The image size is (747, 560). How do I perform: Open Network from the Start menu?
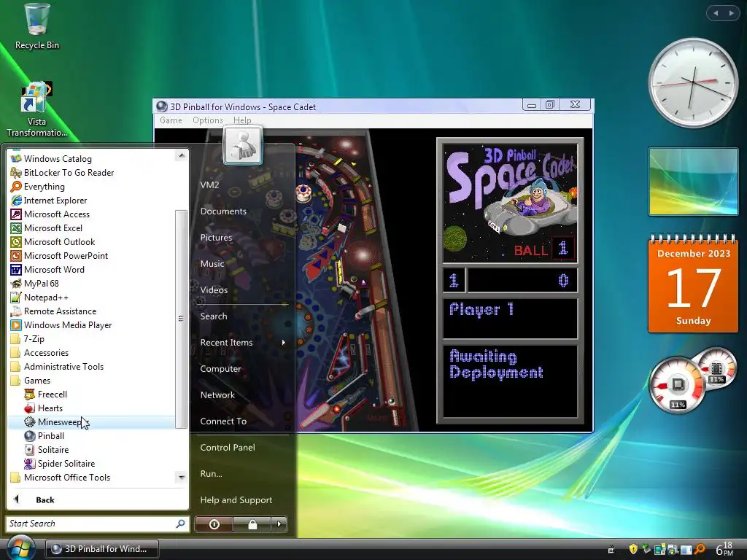pyautogui.click(x=217, y=394)
